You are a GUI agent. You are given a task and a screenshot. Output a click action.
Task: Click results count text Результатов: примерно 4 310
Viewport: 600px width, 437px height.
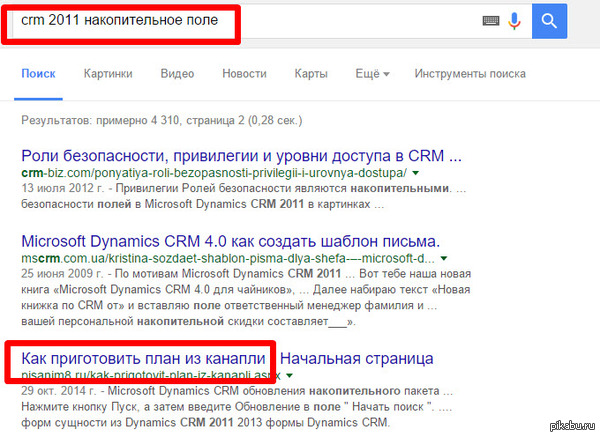point(161,120)
